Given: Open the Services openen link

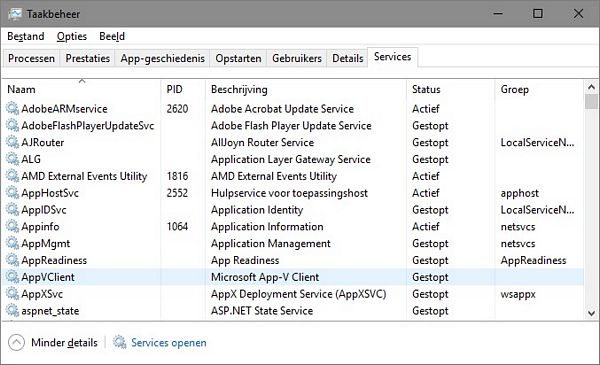Looking at the screenshot, I should [x=169, y=342].
